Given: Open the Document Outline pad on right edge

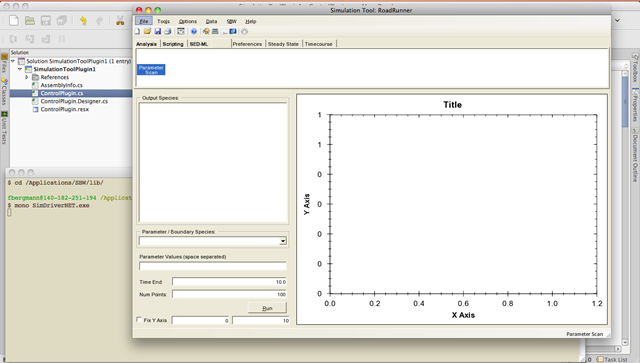Looking at the screenshot, I should [635, 155].
